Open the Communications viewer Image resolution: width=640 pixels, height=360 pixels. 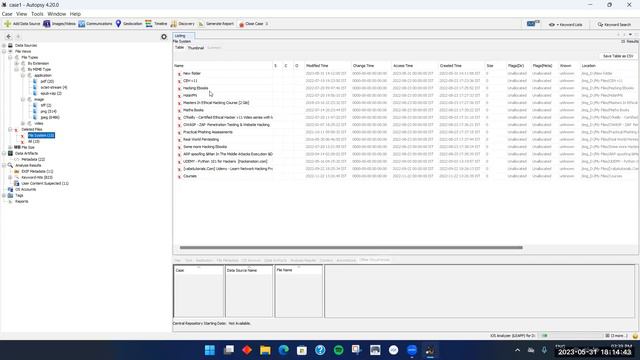(95, 24)
